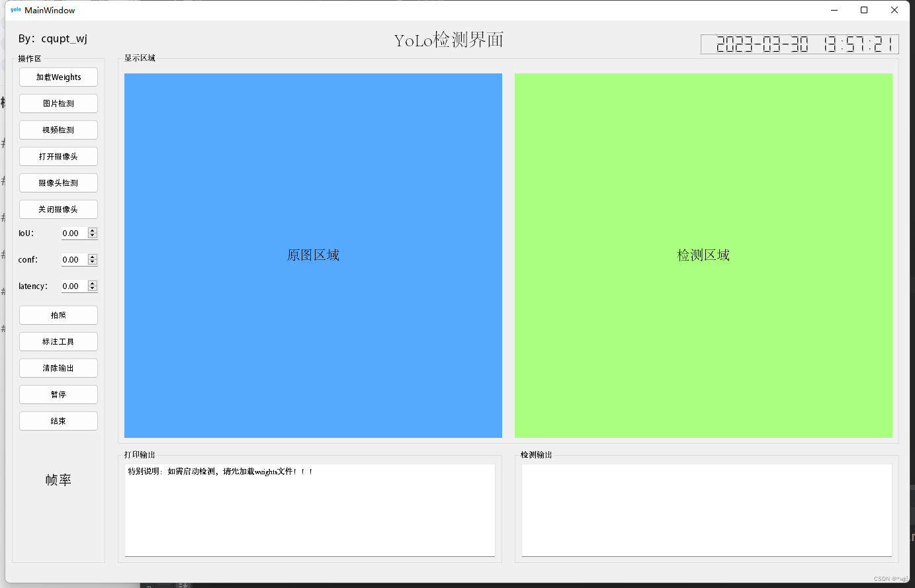Click the 特别说明 message text line
Viewport: 915px width, 588px height.
point(220,472)
